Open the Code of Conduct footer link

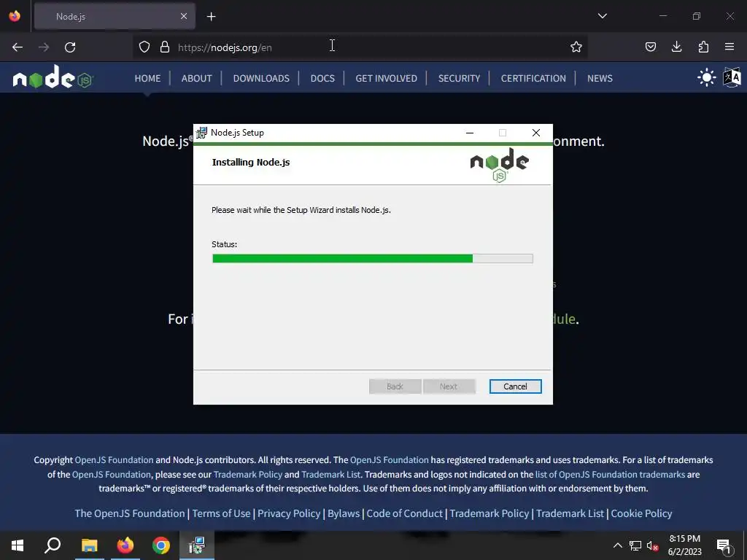click(x=404, y=513)
